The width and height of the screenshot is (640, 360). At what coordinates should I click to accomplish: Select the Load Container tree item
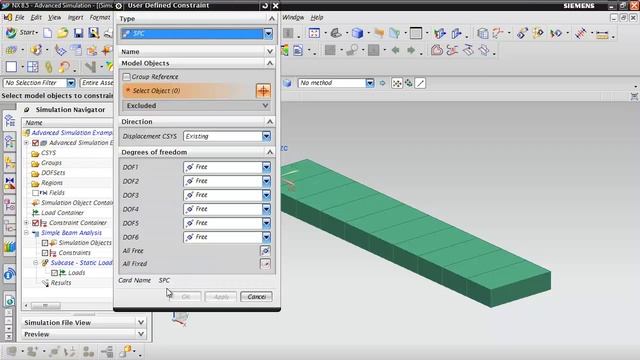pos(62,213)
